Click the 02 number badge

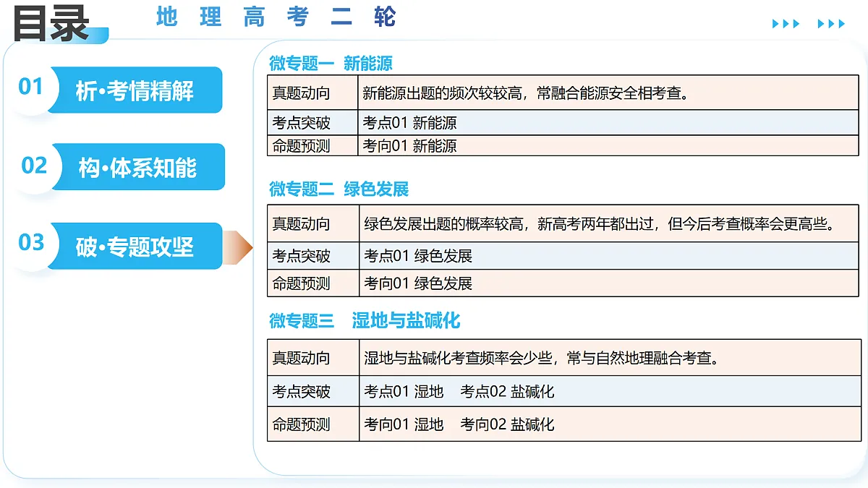(34, 166)
